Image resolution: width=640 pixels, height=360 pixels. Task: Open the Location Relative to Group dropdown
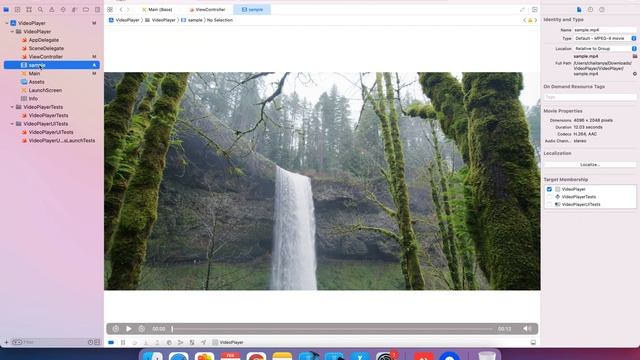[605, 49]
